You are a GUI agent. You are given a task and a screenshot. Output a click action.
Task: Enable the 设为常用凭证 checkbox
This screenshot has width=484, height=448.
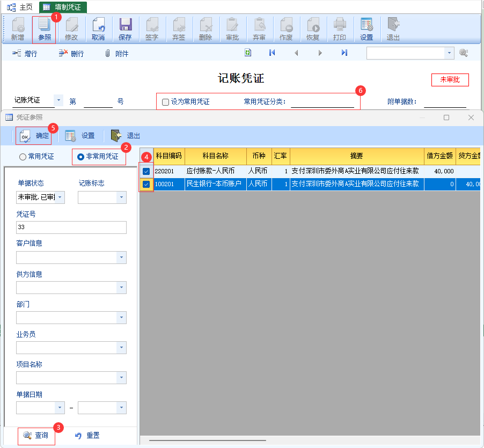point(166,102)
